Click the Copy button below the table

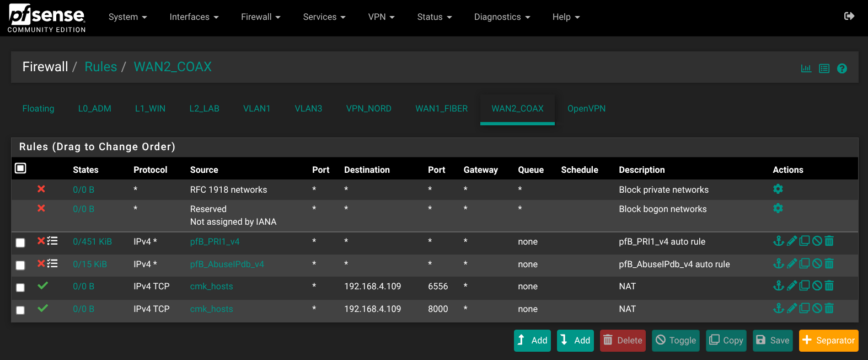[x=726, y=341]
